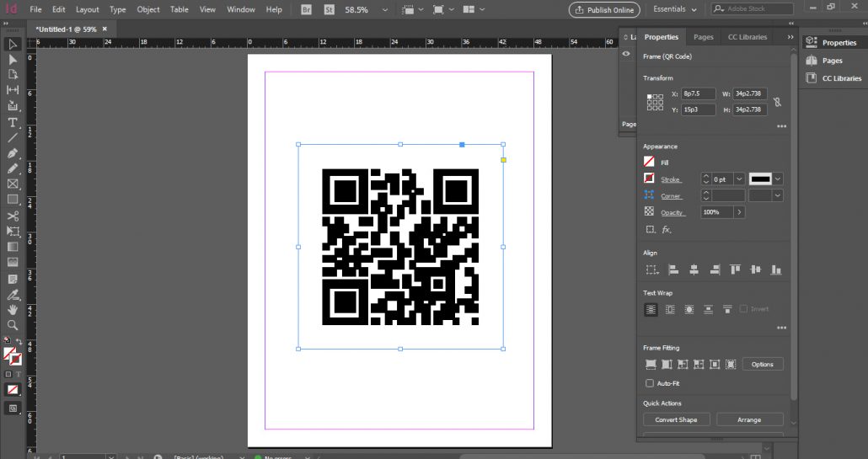This screenshot has height=459, width=868.
Task: Select the Direct Selection tool
Action: (13, 60)
